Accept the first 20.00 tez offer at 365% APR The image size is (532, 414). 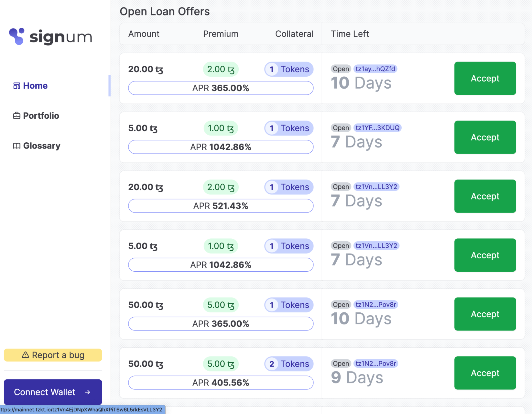pos(485,78)
